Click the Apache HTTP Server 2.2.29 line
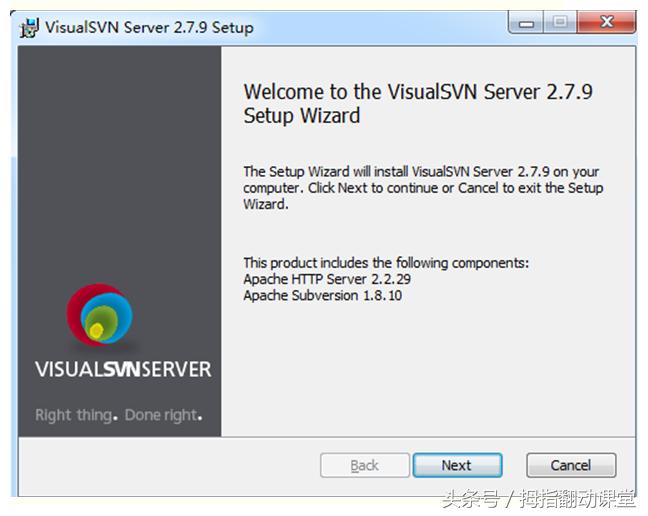648x516 pixels. pos(327,279)
